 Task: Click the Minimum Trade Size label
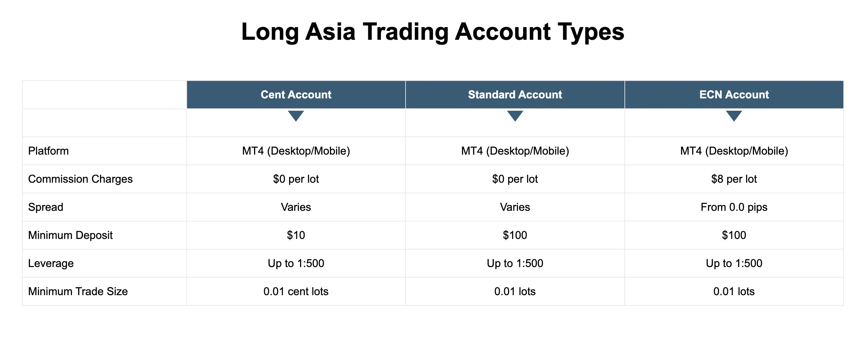[78, 291]
